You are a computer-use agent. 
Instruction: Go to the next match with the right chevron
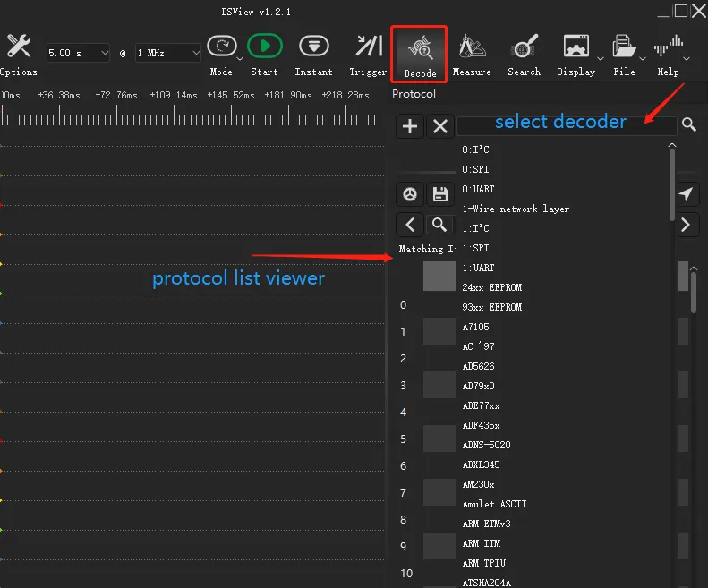coord(686,225)
